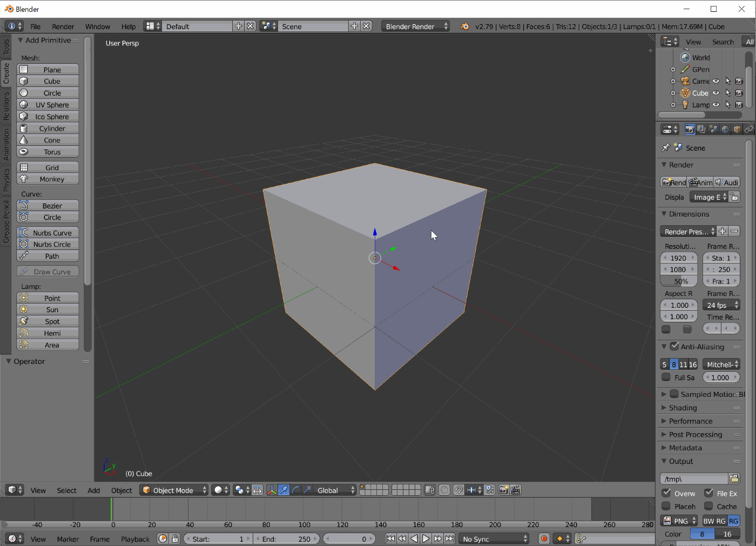
Task: Open the Global orientation dropdown
Action: [335, 490]
